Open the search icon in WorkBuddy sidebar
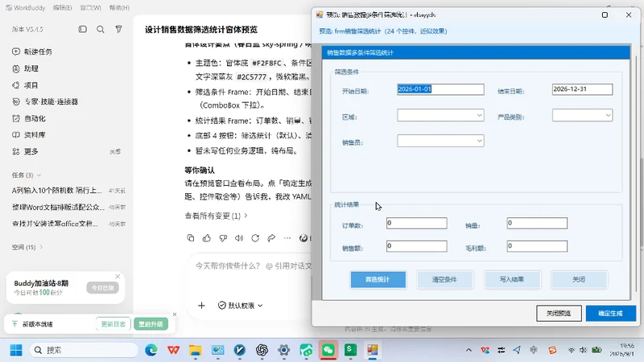This screenshot has height=362, width=644. (x=100, y=29)
